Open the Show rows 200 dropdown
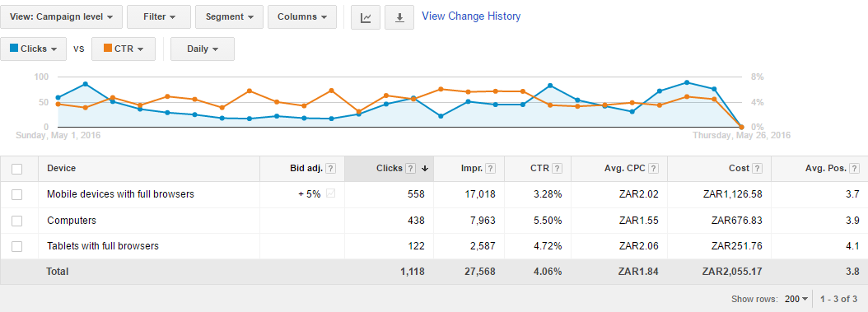This screenshot has height=312, width=868. [796, 299]
